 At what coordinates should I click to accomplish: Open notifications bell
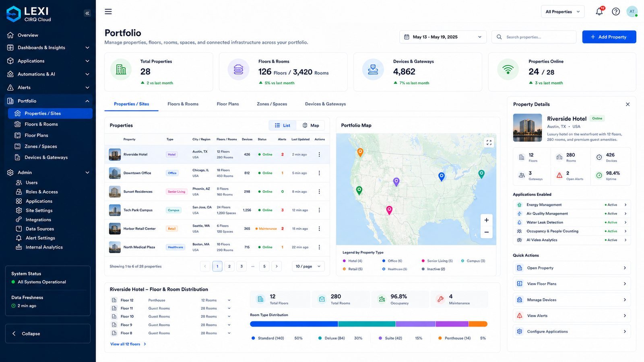pos(599,11)
